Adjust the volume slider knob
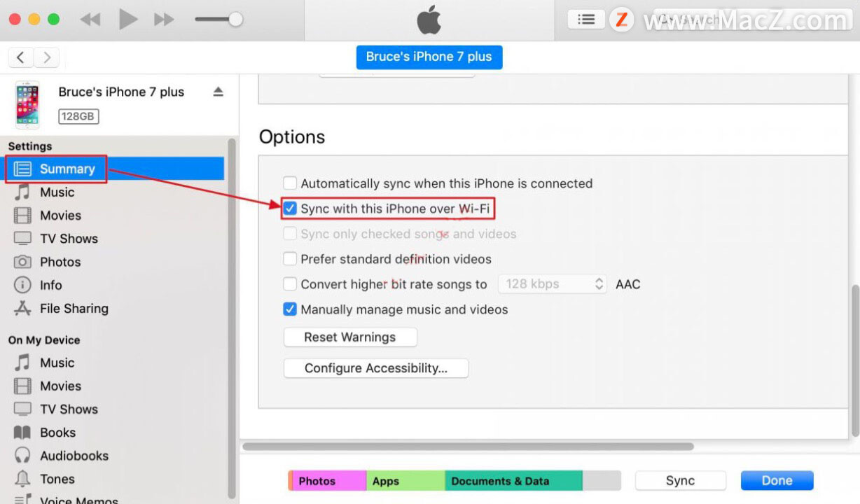 tap(236, 20)
